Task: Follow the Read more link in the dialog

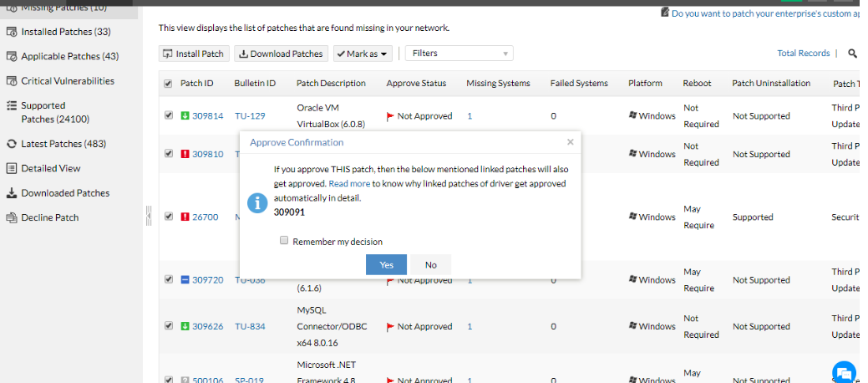Action: (349, 182)
